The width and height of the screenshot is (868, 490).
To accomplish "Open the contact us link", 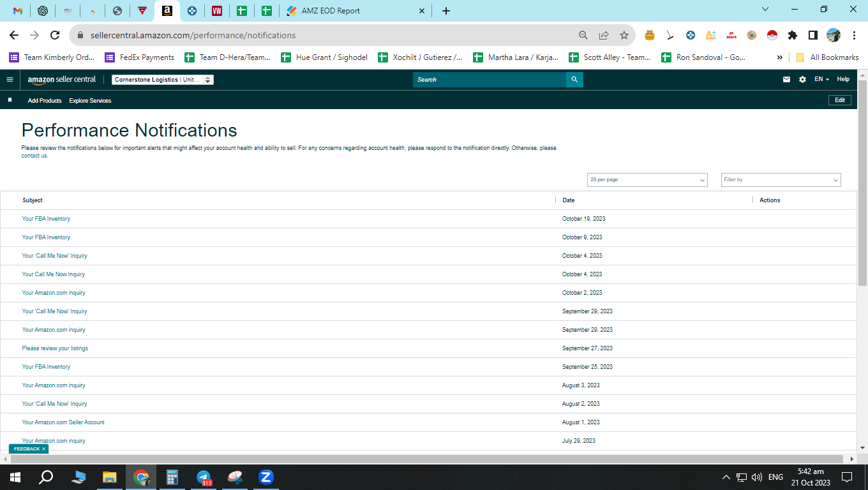I will coord(34,156).
